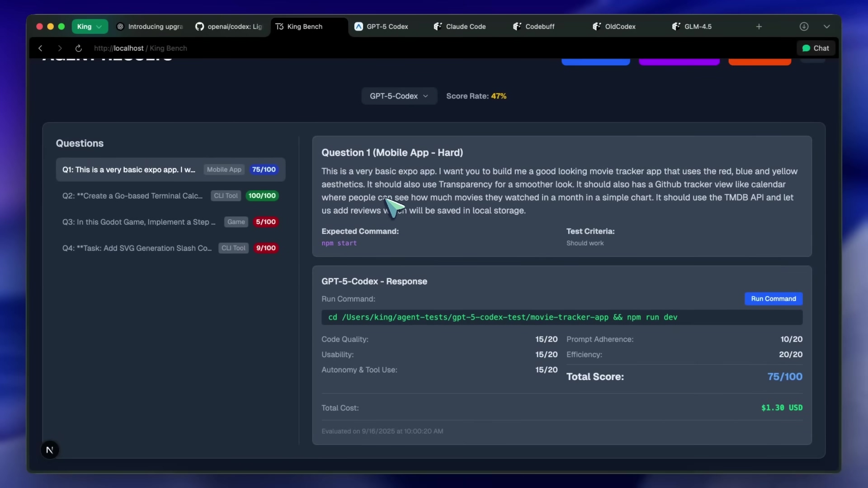Click the Should work test criteria text
The image size is (868, 488).
[x=585, y=243]
